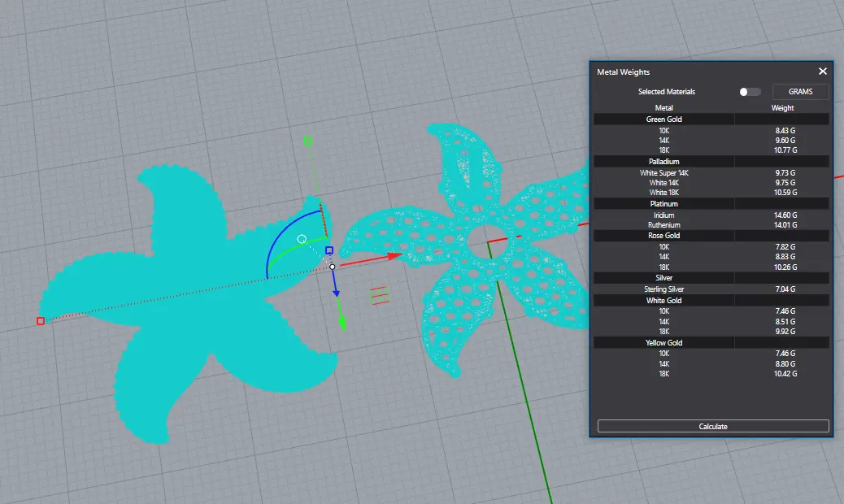
Task: Select the Sterling Silver row
Action: point(663,289)
